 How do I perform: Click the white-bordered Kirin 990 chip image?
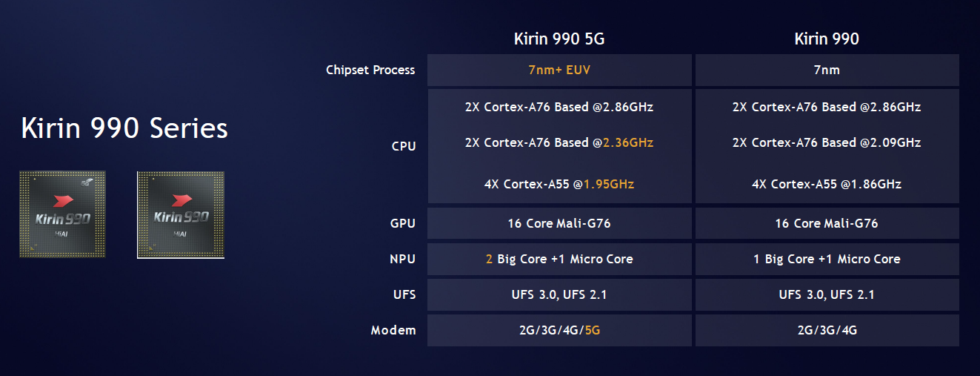(x=181, y=215)
